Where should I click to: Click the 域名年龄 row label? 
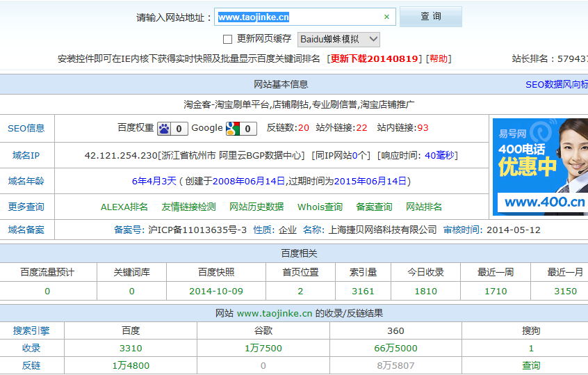[26, 181]
